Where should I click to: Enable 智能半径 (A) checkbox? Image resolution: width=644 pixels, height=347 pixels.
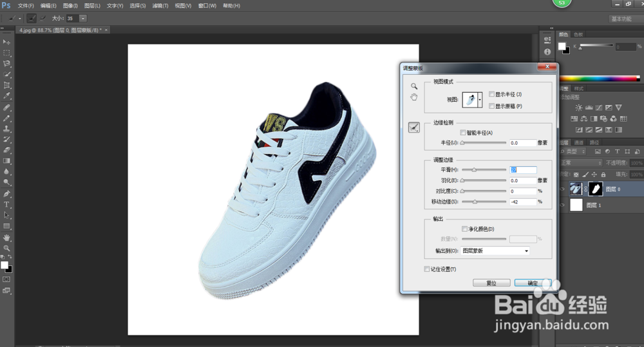pos(463,133)
